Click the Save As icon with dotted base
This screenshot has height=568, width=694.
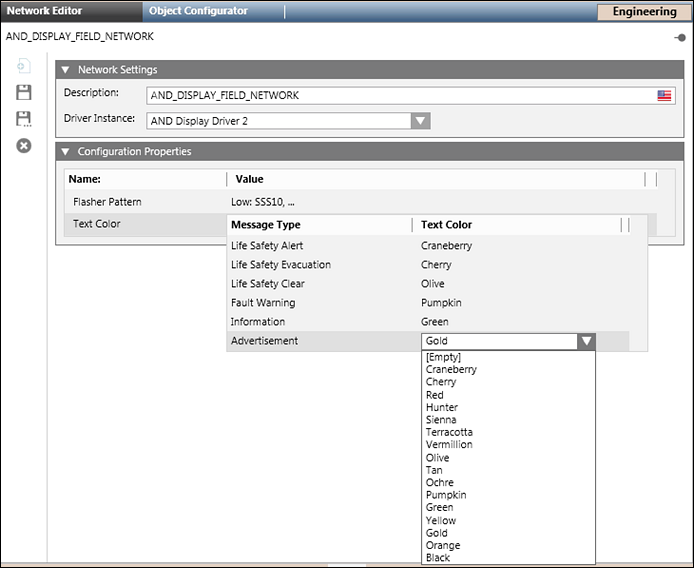[24, 119]
